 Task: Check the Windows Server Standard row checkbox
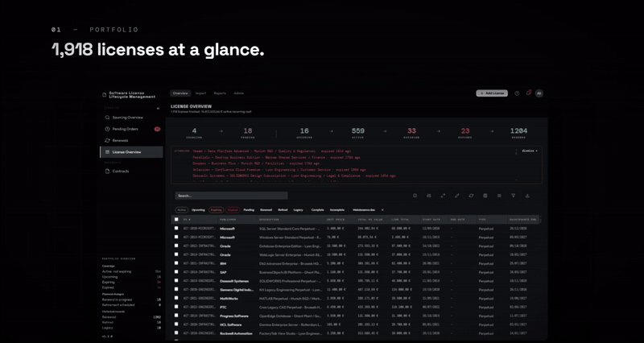(x=176, y=237)
